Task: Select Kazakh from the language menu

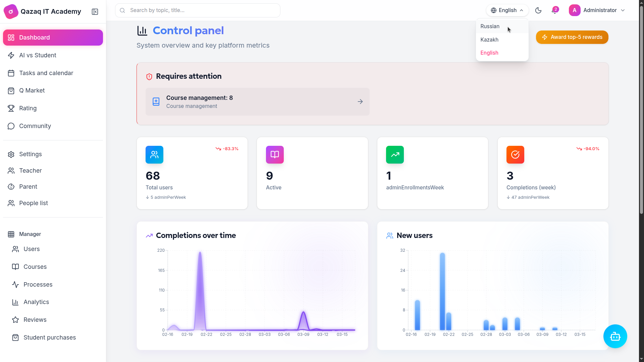Action: tap(489, 40)
